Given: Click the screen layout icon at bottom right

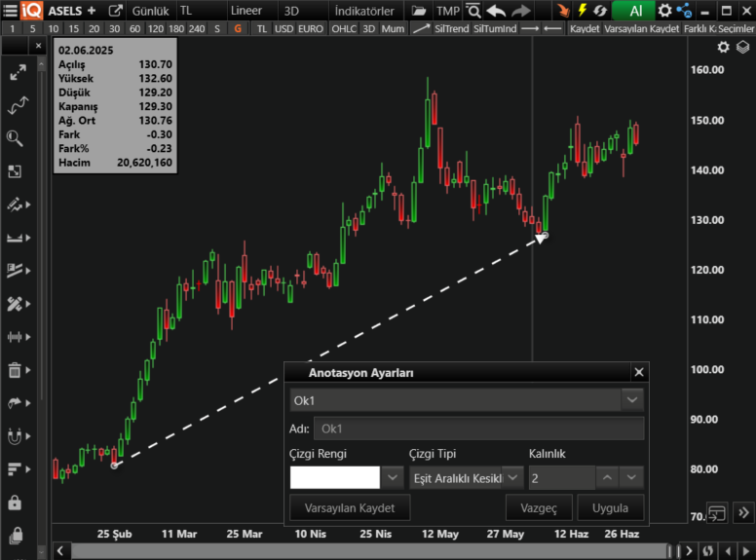Looking at the screenshot, I should click(x=717, y=513).
